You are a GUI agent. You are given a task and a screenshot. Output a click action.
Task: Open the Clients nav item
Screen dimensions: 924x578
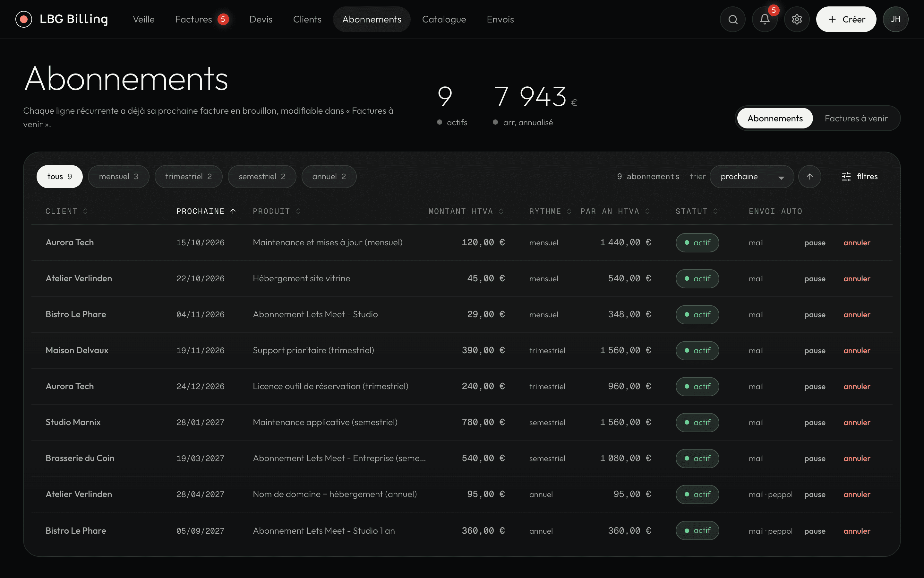click(x=307, y=19)
